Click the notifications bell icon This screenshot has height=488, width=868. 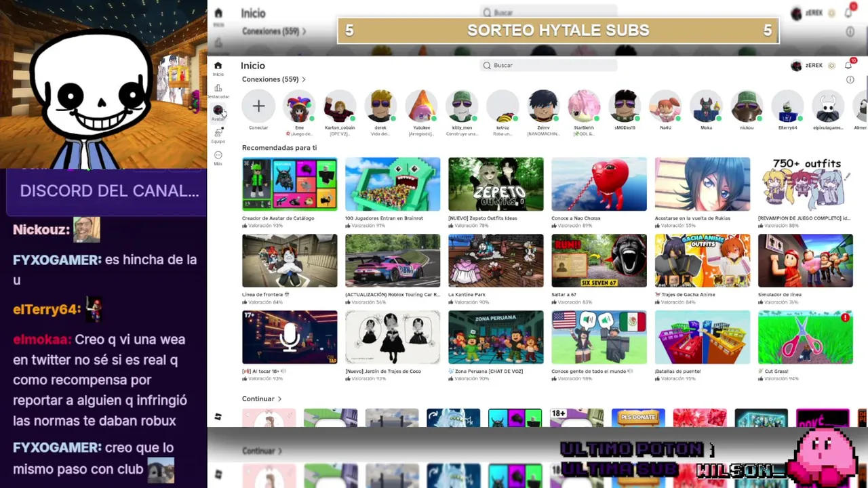point(848,65)
